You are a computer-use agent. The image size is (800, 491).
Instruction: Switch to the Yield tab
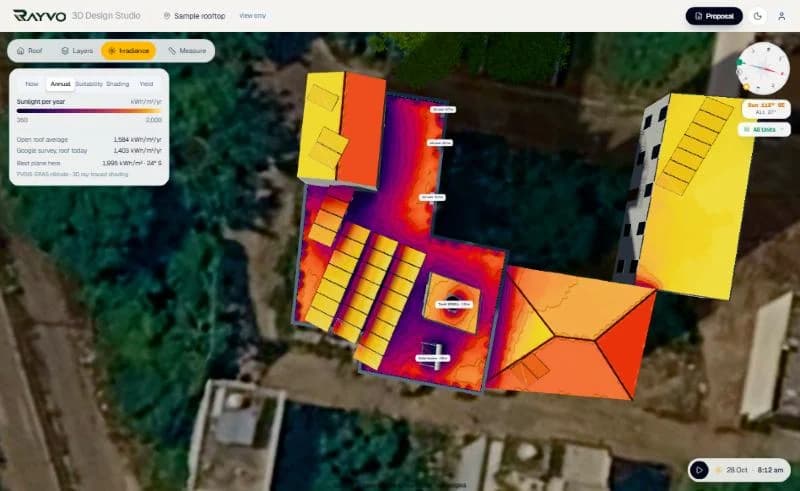(146, 84)
